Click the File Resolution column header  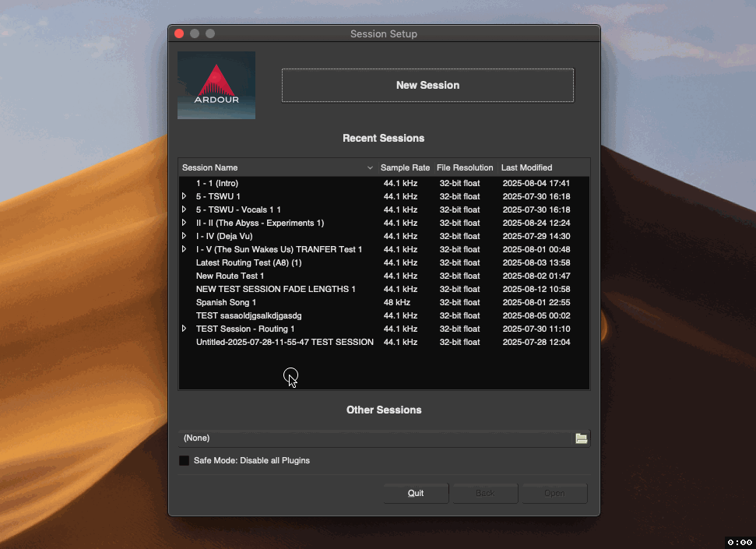[x=465, y=167]
